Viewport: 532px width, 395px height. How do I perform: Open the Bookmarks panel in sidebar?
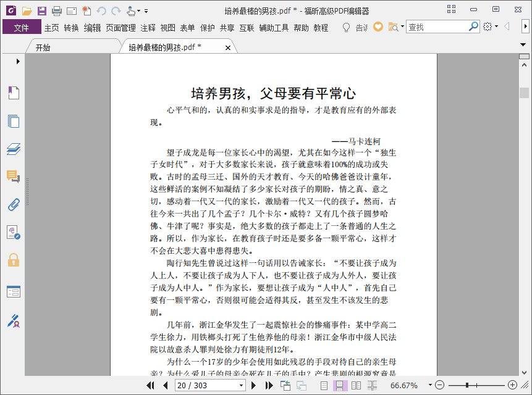pyautogui.click(x=14, y=93)
